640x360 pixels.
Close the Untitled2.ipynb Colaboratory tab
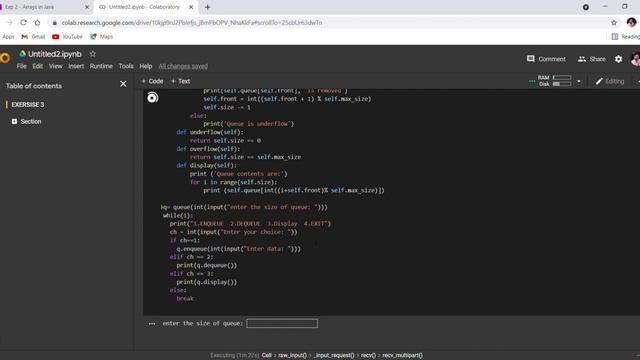(191, 7)
